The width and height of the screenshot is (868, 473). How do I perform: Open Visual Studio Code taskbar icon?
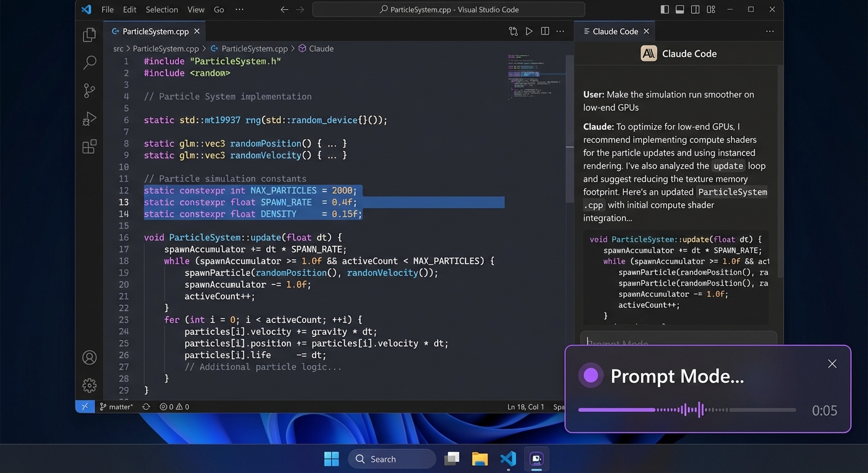(x=508, y=459)
